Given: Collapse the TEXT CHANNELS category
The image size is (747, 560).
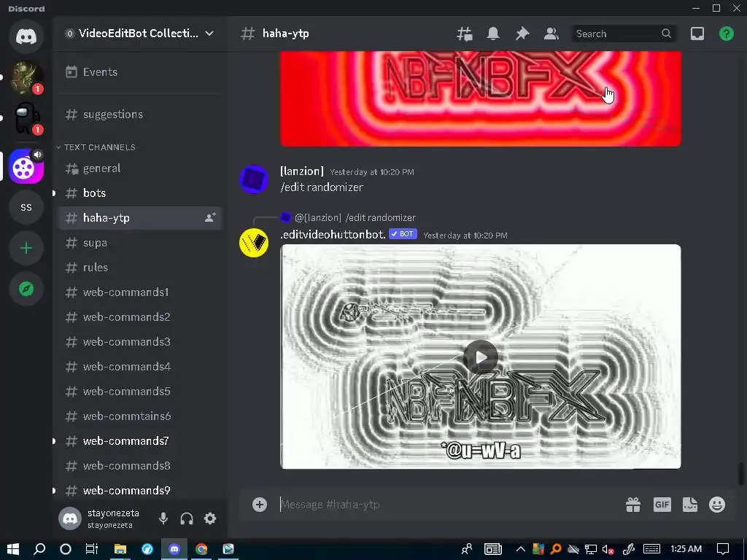Looking at the screenshot, I should click(99, 147).
